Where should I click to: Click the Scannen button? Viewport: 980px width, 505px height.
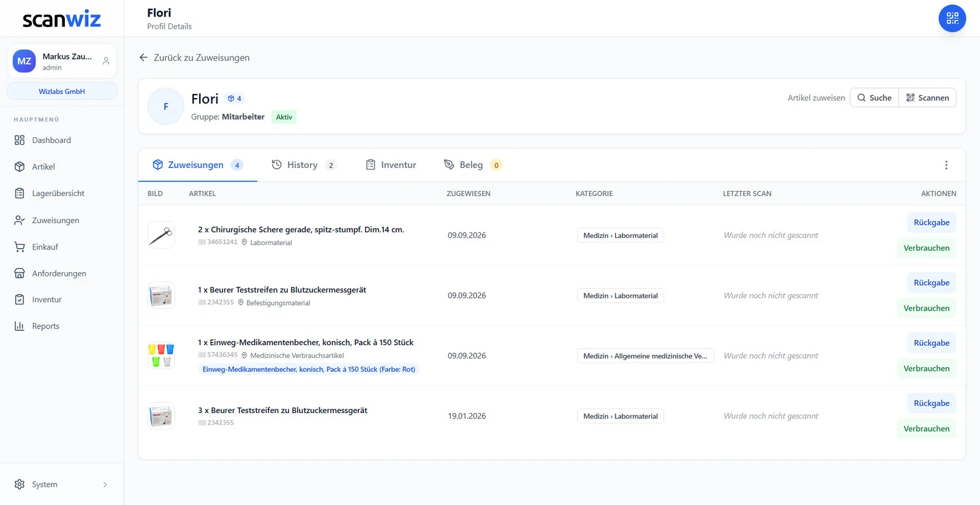(x=927, y=98)
